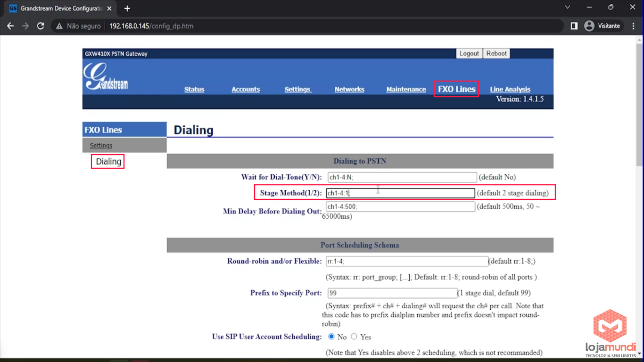Go to the Status menu
The height and width of the screenshot is (362, 644).
(x=194, y=89)
